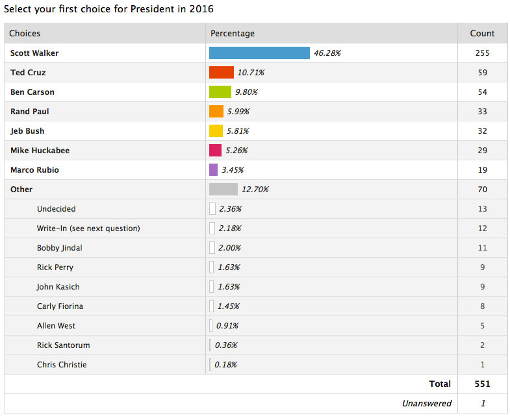Click the Count column header
This screenshot has height=420, width=510.
(482, 33)
